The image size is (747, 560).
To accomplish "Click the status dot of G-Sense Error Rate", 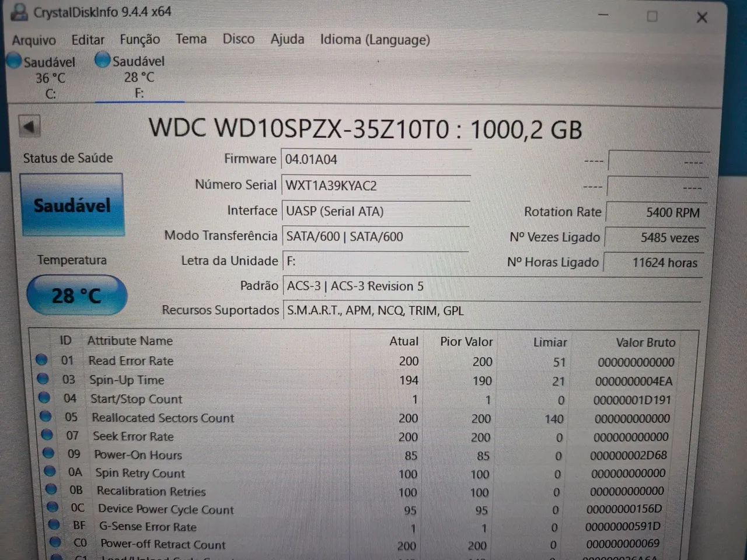I will click(54, 524).
